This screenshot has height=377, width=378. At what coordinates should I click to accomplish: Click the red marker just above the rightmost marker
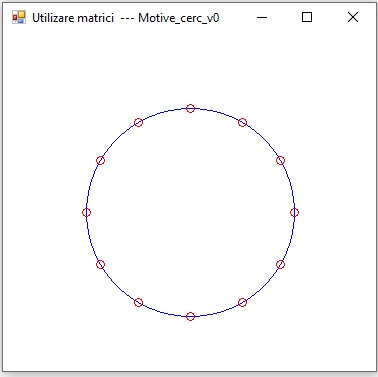280,160
